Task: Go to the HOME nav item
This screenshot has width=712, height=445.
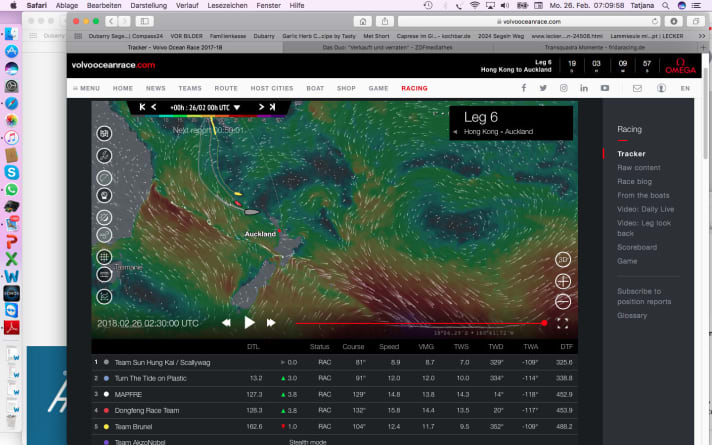Action: (x=123, y=88)
